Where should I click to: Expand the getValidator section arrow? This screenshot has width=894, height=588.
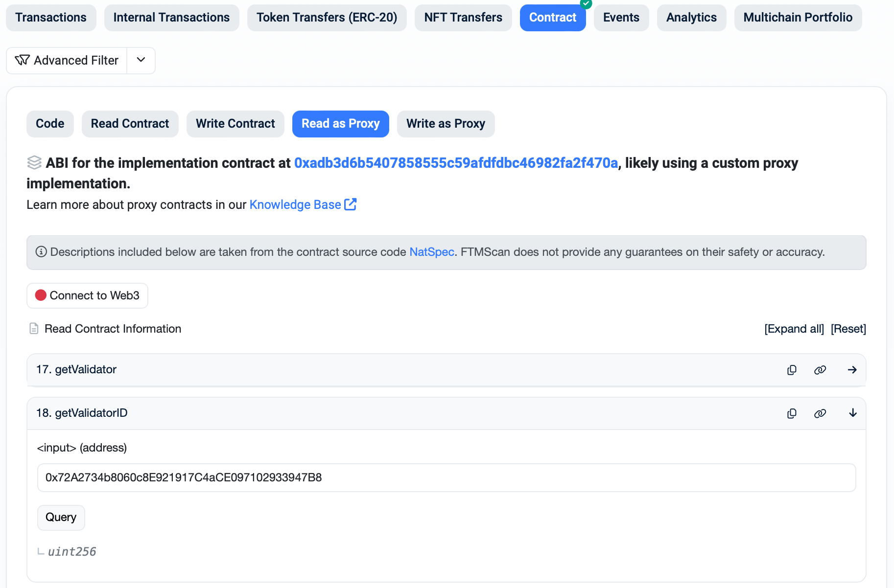coord(852,370)
